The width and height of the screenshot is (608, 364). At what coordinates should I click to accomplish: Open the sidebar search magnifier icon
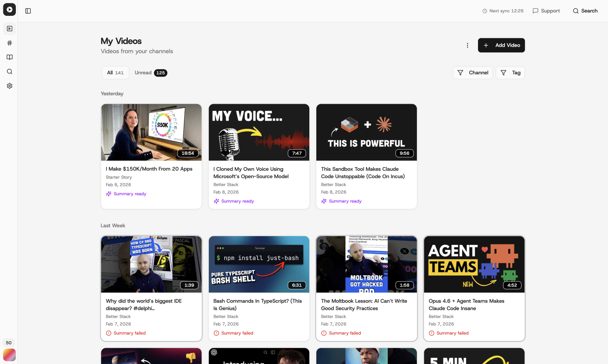(x=10, y=71)
